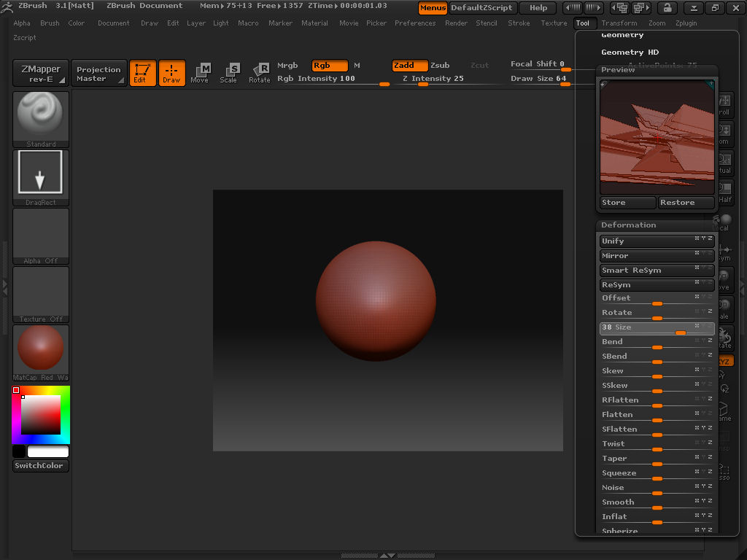Open the DragRect stroke selector
This screenshot has height=560, width=747.
click(41, 178)
